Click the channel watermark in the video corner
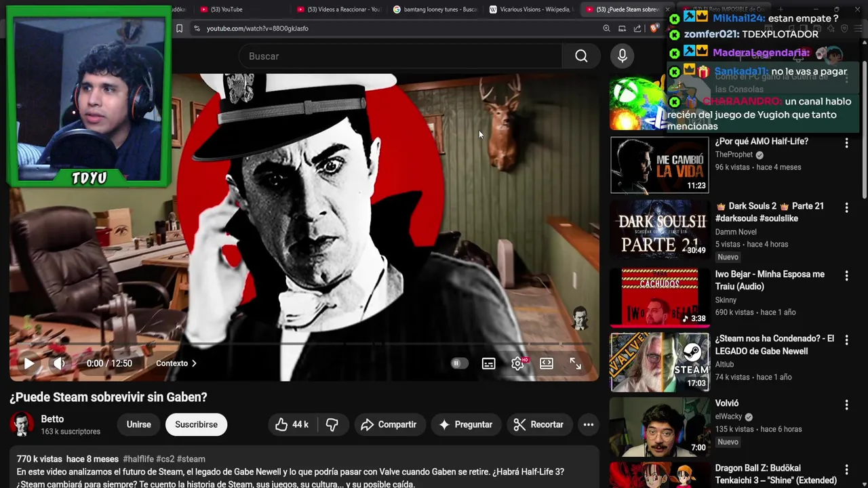The width and height of the screenshot is (868, 488). pyautogui.click(x=580, y=318)
